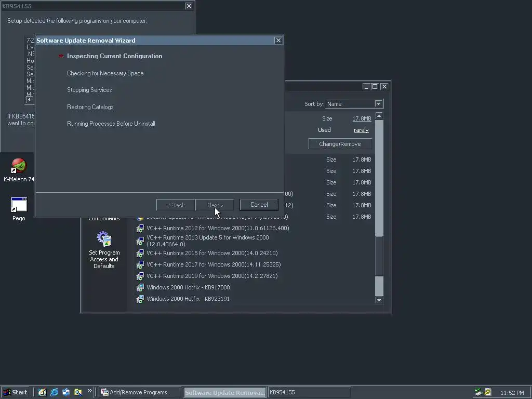Switch to Add/Remove Programs taskbar button

140,392
